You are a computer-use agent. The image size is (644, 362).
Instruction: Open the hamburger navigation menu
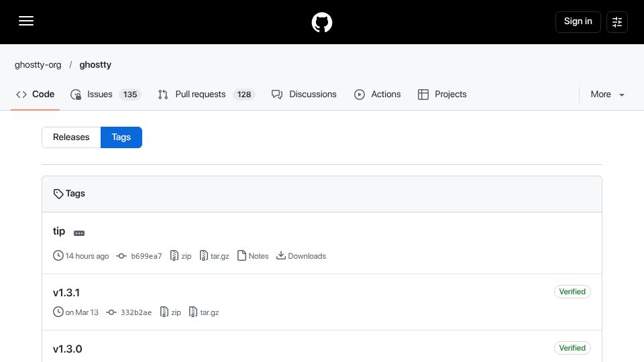[x=26, y=21]
